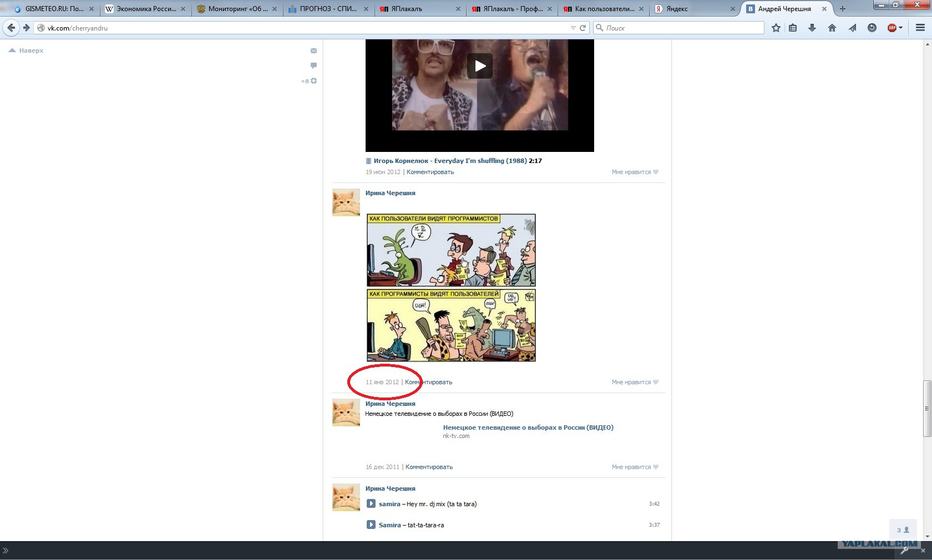932x560 pixels.
Task: Switch to the Экономика России Wikipedia tab
Action: pos(146,9)
